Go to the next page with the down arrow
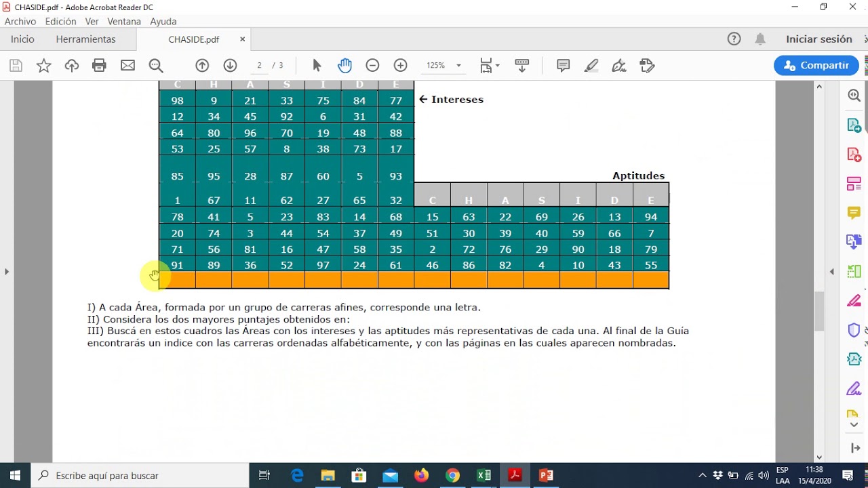The width and height of the screenshot is (868, 488). (x=230, y=66)
